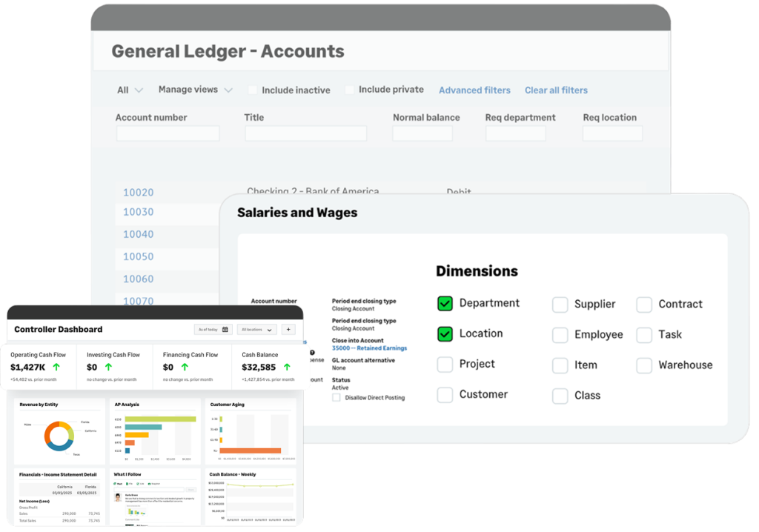
Task: Focus the Account number filter field
Action: pyautogui.click(x=168, y=133)
